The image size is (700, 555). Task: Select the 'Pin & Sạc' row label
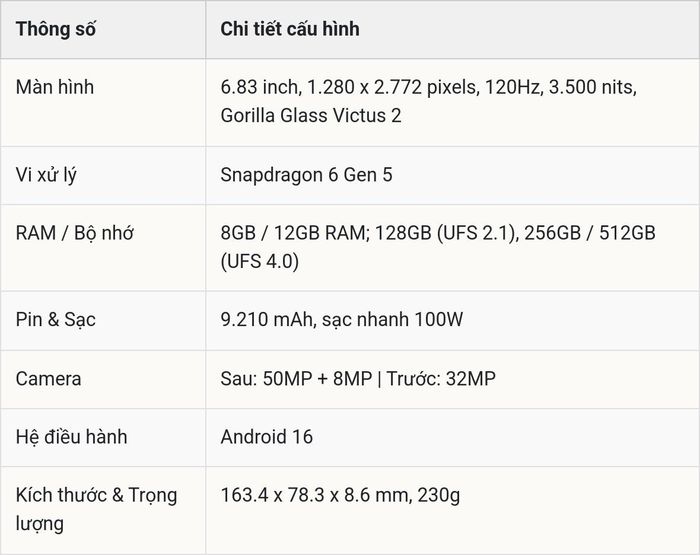click(55, 320)
